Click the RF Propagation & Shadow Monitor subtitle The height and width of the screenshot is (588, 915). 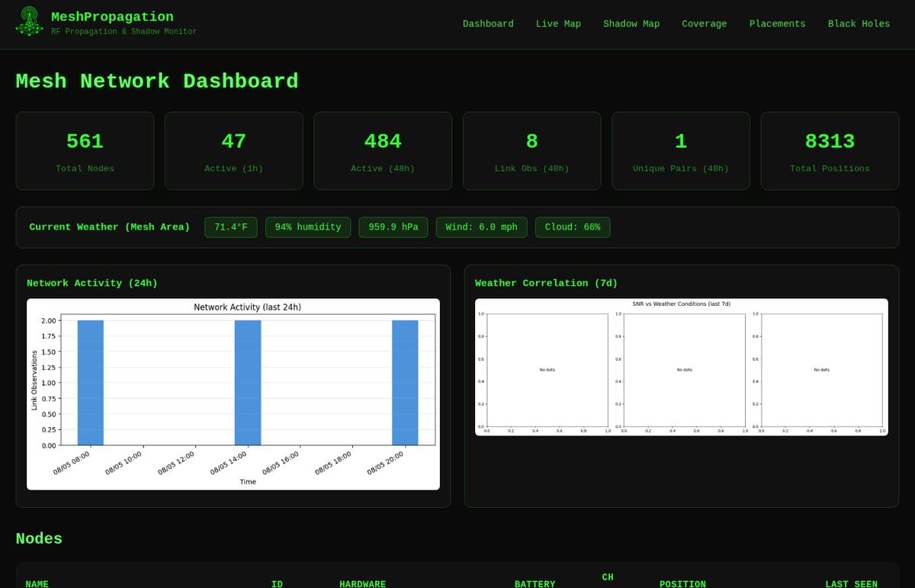[x=124, y=31]
